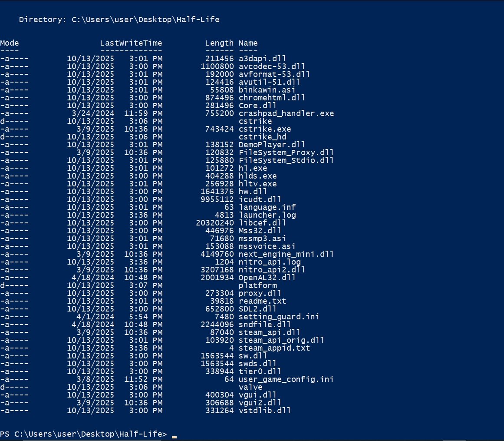Click the readme.txt file name
Screen dimensions: 504x441
(x=262, y=301)
